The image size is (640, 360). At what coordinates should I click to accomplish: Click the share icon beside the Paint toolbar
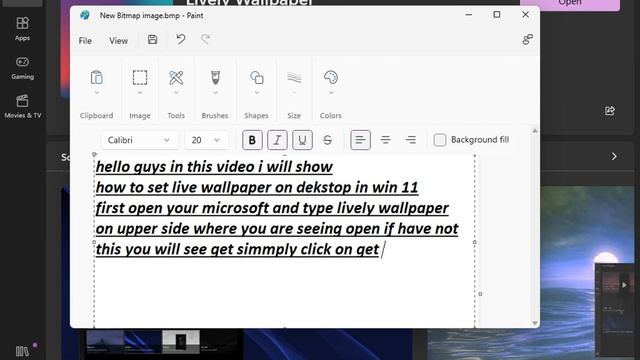pos(527,40)
